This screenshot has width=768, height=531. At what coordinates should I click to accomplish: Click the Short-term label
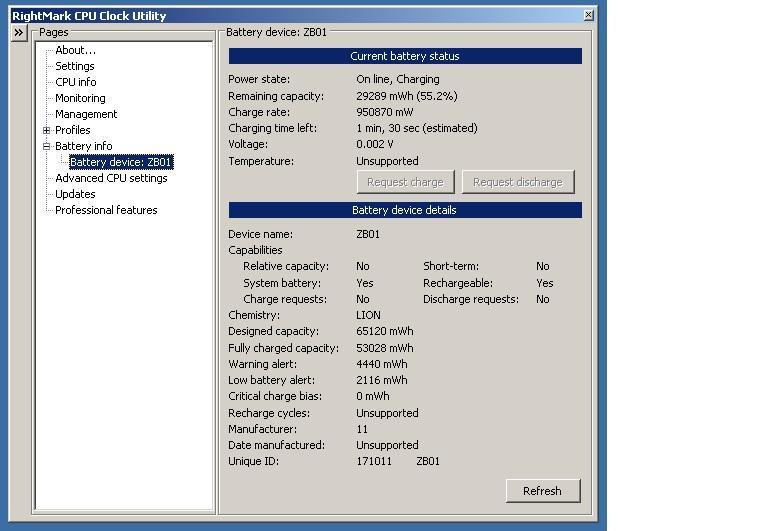click(x=451, y=266)
